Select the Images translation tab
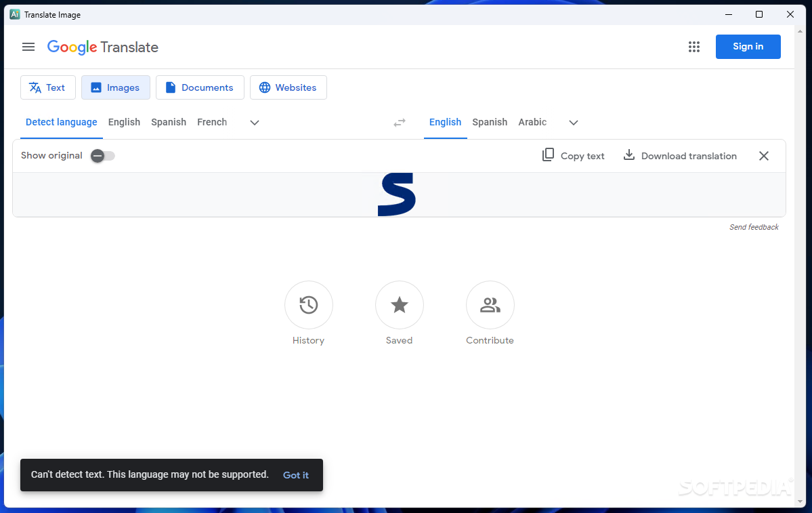Viewport: 812px width, 513px height. coord(116,87)
